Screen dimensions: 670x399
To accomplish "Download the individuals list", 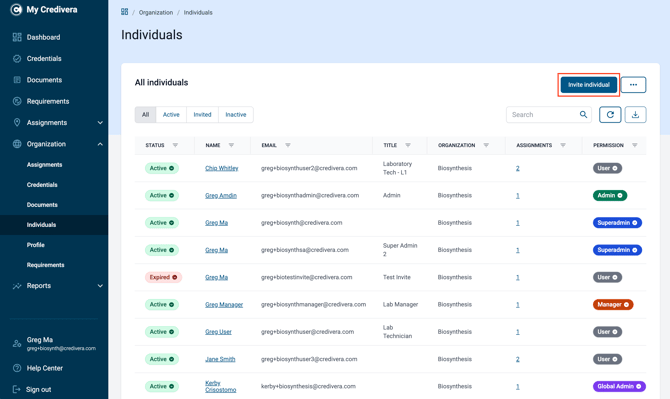I will [x=635, y=114].
